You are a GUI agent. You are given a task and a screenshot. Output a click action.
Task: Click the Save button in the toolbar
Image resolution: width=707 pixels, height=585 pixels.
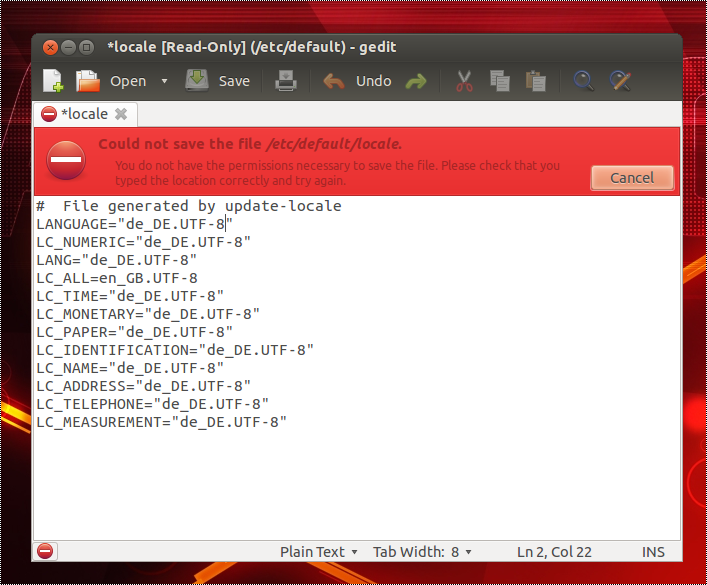point(218,81)
